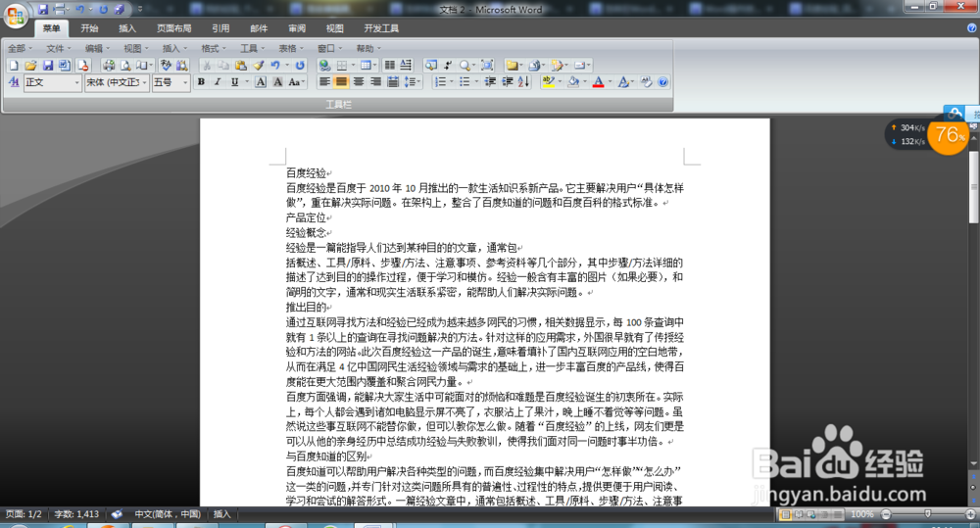Viewport: 980px width, 528px height.
Task: Click the Office Button logo
Action: [15, 15]
